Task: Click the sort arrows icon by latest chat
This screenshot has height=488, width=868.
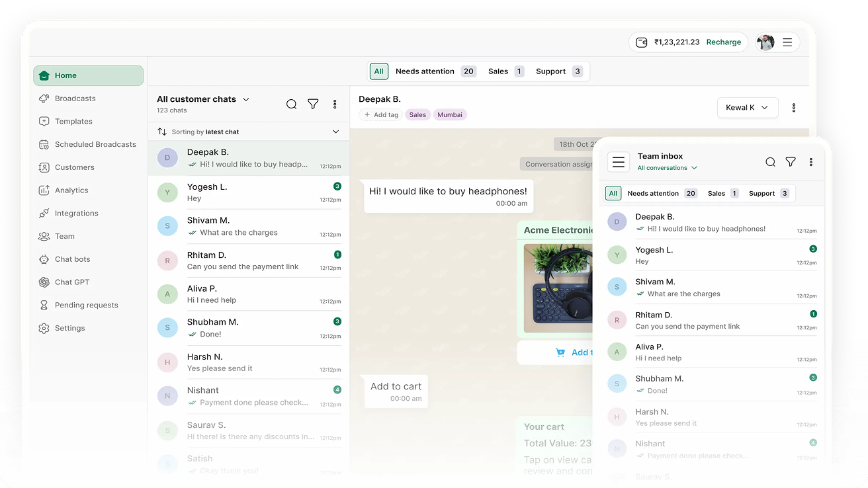Action: coord(162,132)
